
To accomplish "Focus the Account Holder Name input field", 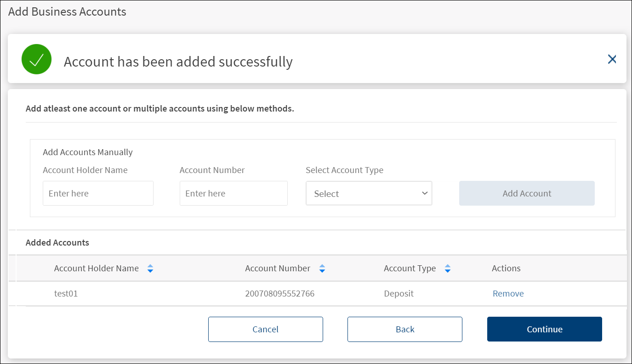I will coord(98,193).
